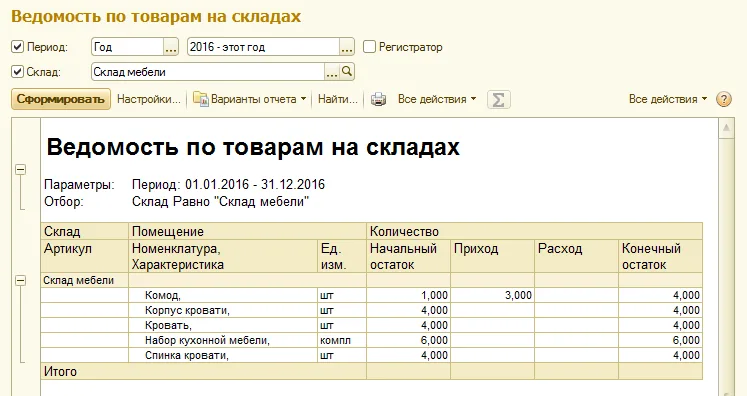Select the Склад мебели group row cell
The image size is (747, 396).
click(85, 280)
